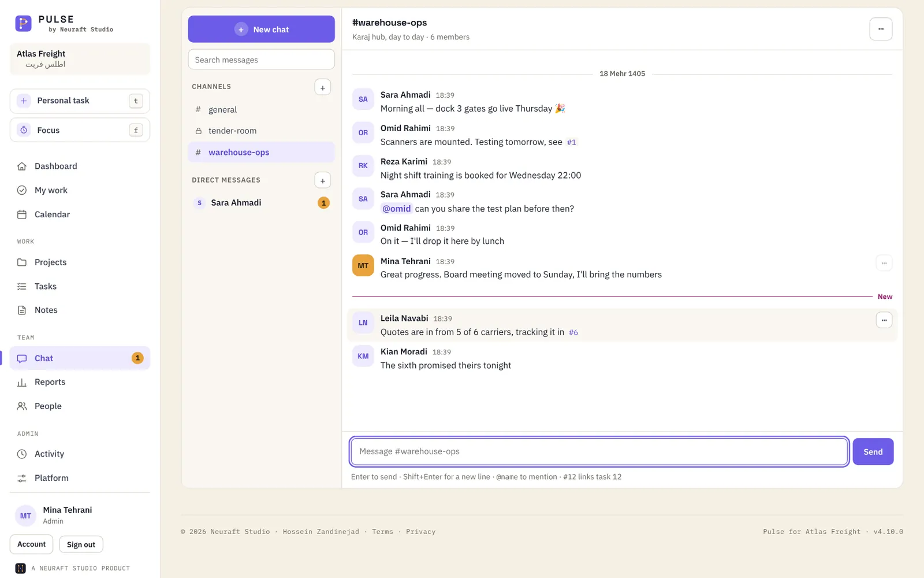Click Kian Moradi's KM avatar

(x=363, y=356)
